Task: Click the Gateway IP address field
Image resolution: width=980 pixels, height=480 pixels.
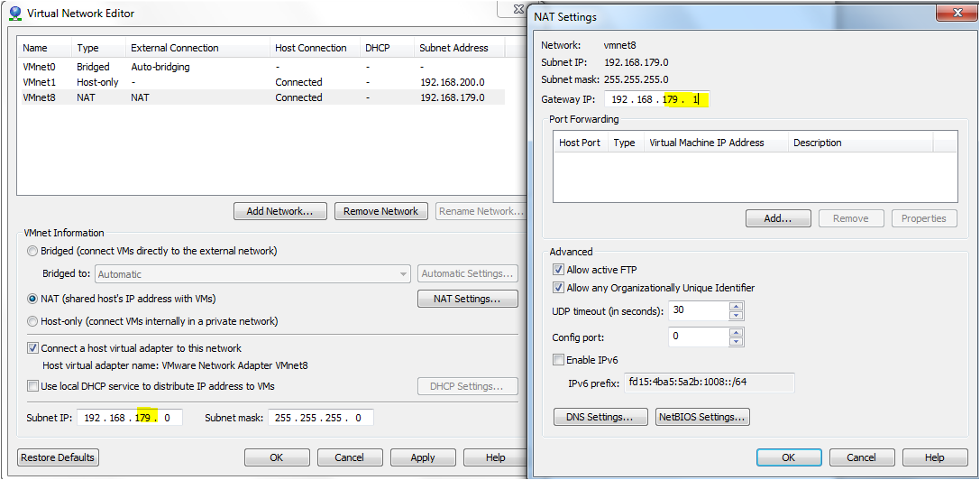Action: pos(656,100)
